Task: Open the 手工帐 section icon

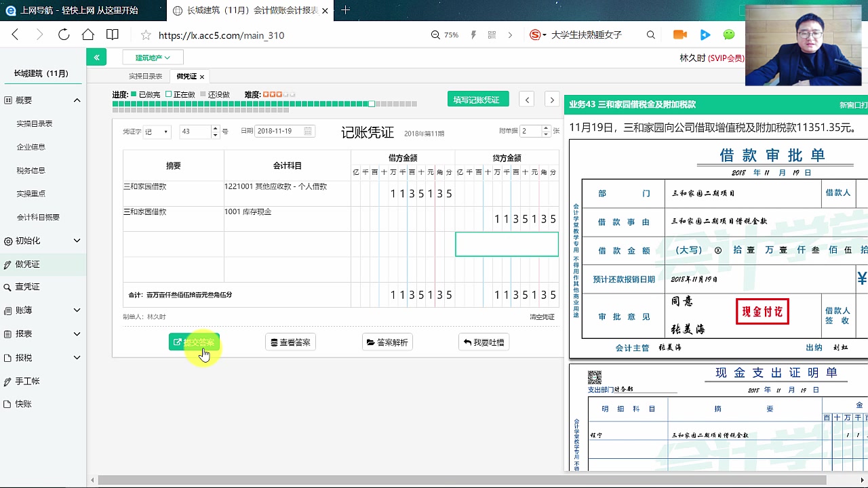Action: 7,380
